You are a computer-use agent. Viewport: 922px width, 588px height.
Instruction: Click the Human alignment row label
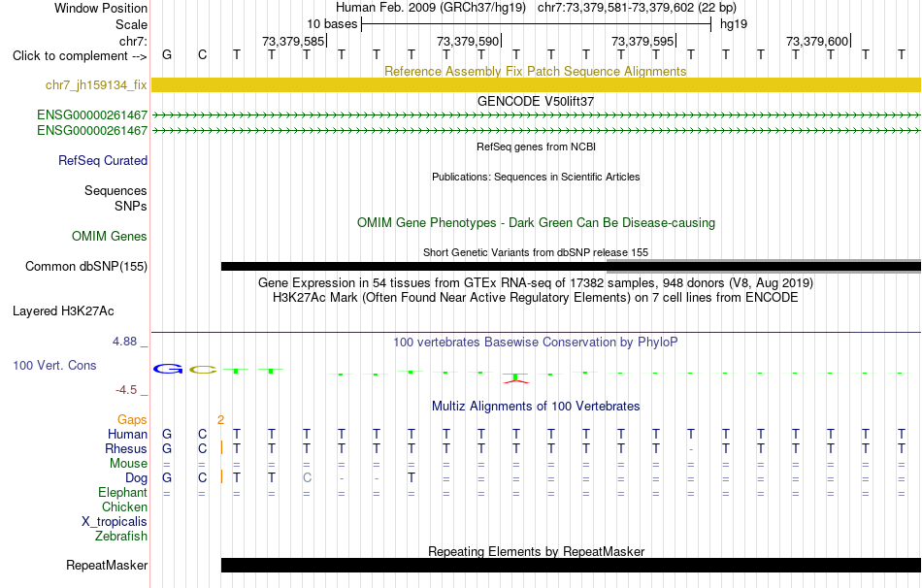coord(127,435)
